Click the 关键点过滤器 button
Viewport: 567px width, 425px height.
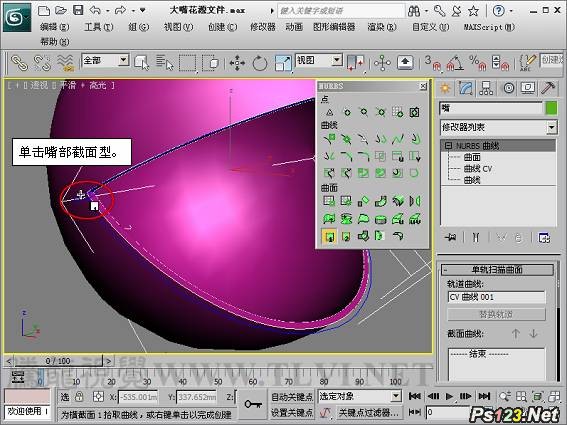point(368,412)
